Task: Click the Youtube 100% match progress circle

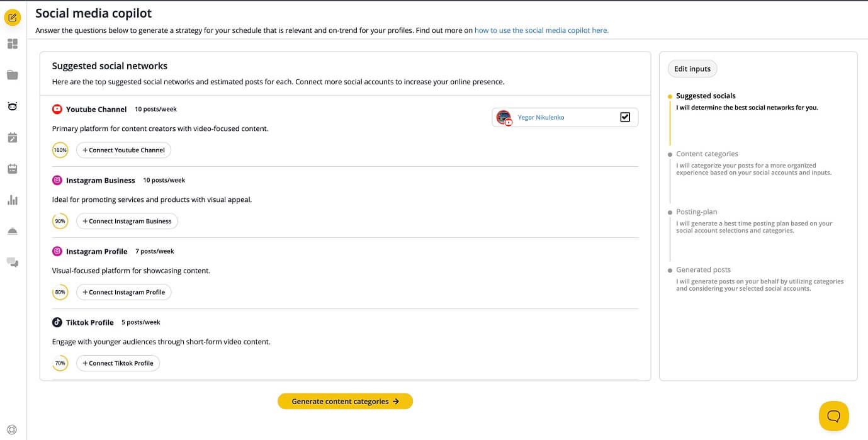Action: coord(60,150)
